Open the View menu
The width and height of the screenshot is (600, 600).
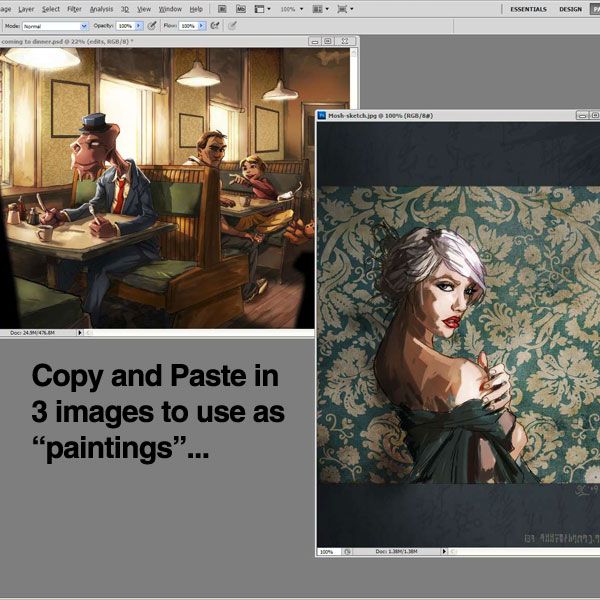point(144,9)
